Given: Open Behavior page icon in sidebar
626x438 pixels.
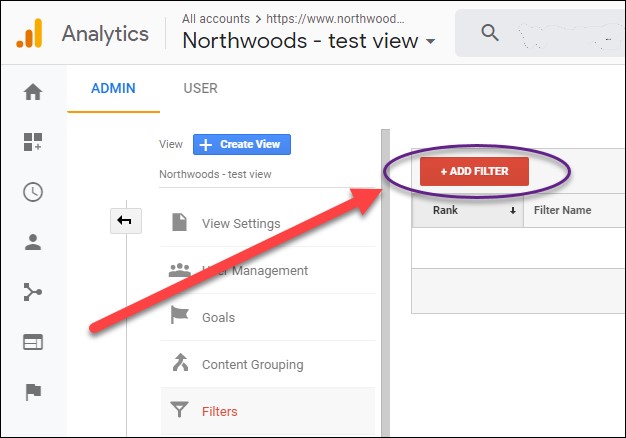Looking at the screenshot, I should [33, 342].
